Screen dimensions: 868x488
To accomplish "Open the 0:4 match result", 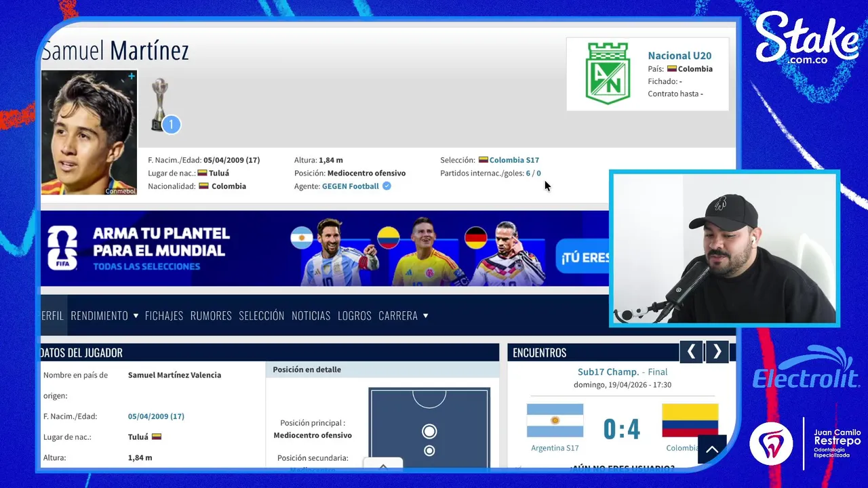I will coord(622,429).
